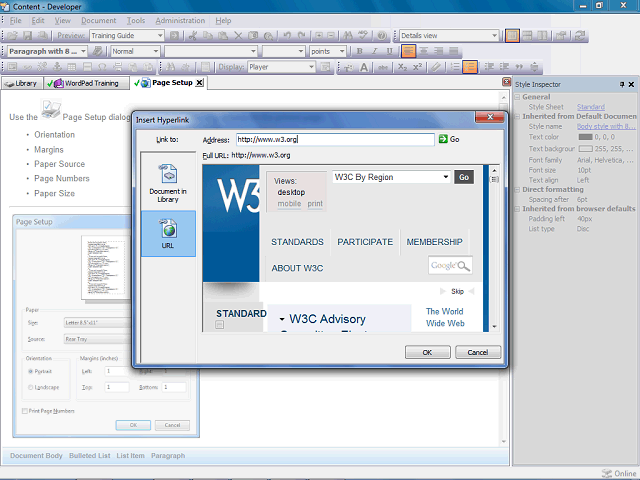The height and width of the screenshot is (480, 640).
Task: Toggle Underline formatting
Action: (x=389, y=51)
